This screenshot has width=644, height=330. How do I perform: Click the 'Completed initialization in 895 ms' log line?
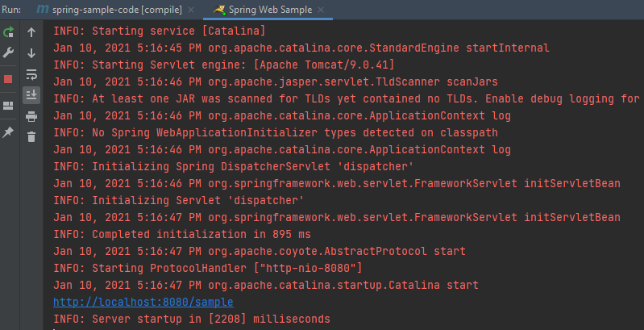coord(181,234)
